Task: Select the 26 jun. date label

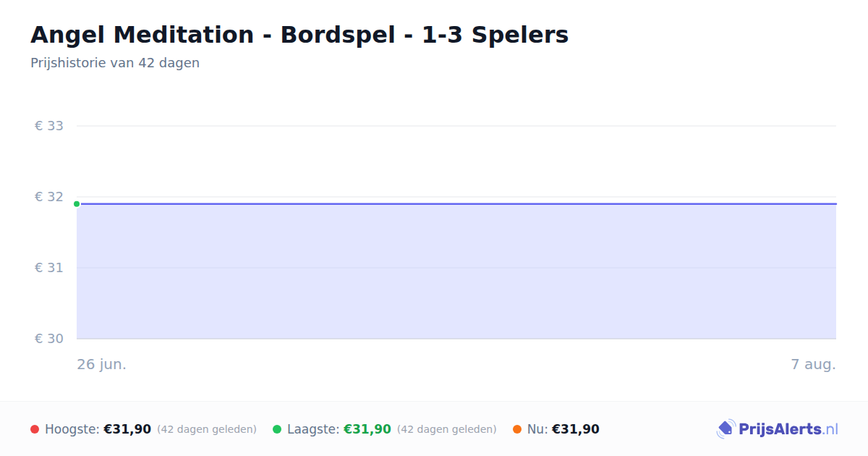Action: click(102, 364)
